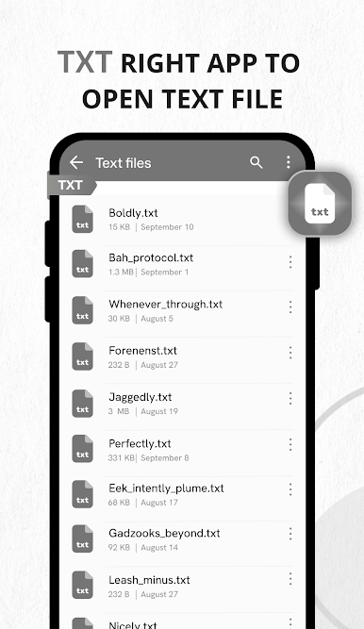This screenshot has width=364, height=629.
Task: Click the floating txt app icon
Action: click(x=320, y=203)
